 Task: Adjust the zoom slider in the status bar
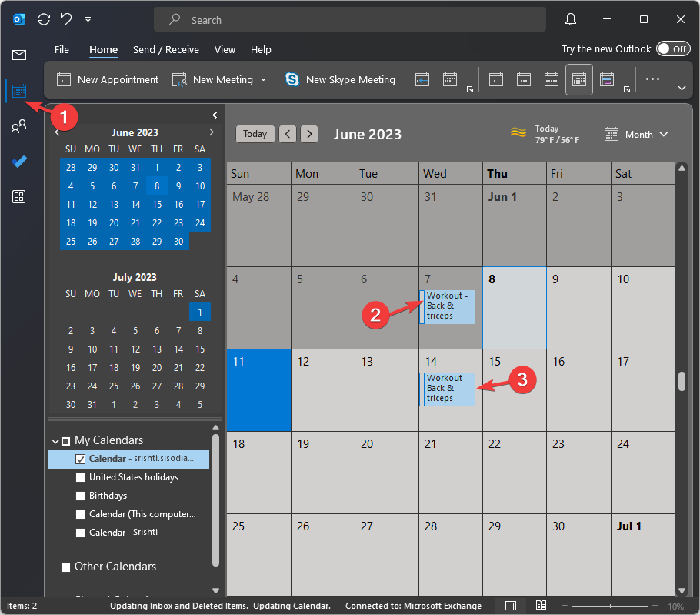coord(610,606)
